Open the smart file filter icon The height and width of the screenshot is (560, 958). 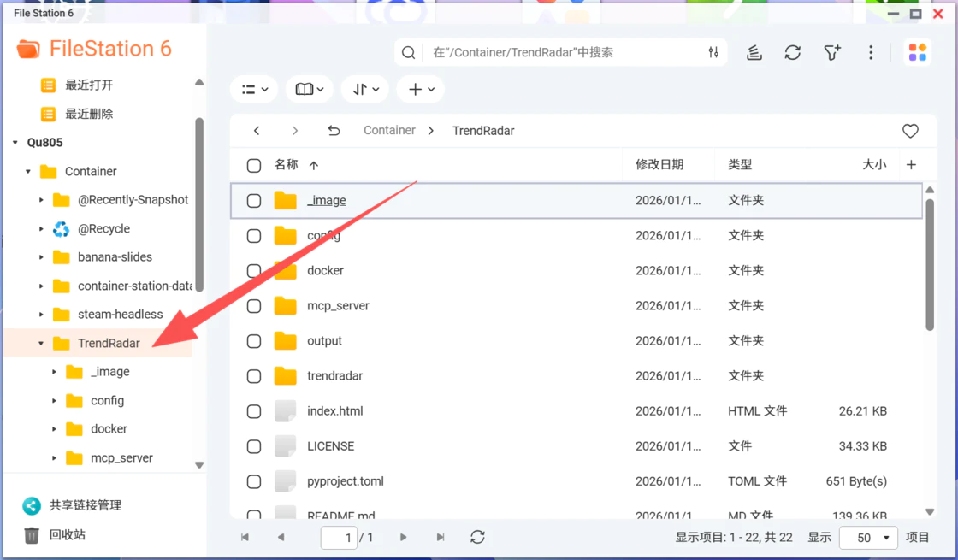[832, 52]
